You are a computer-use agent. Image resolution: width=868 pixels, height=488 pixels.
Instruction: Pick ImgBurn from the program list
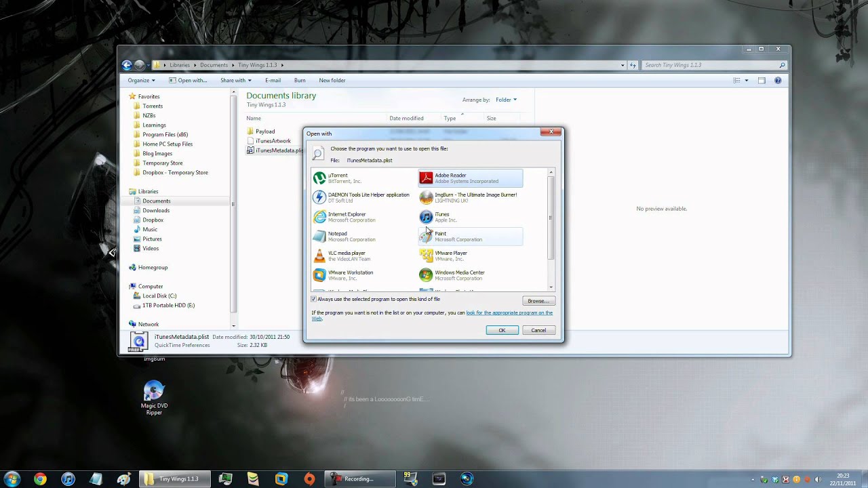coord(470,197)
